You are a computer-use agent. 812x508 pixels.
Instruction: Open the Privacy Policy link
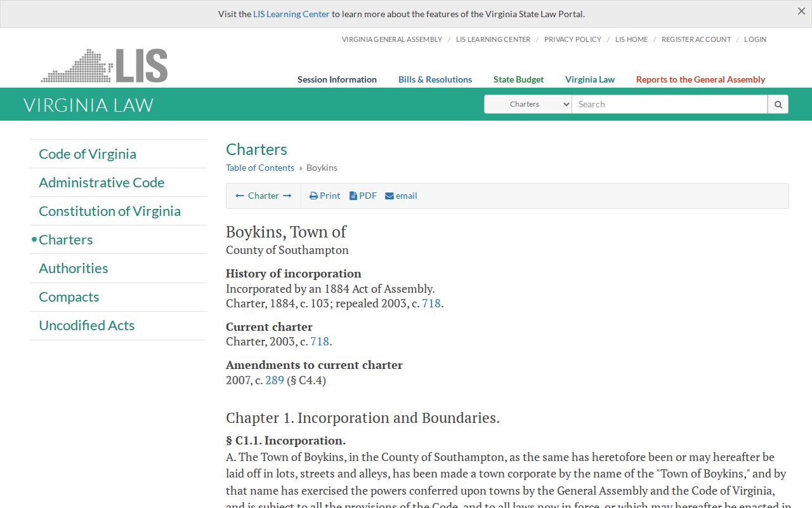573,39
